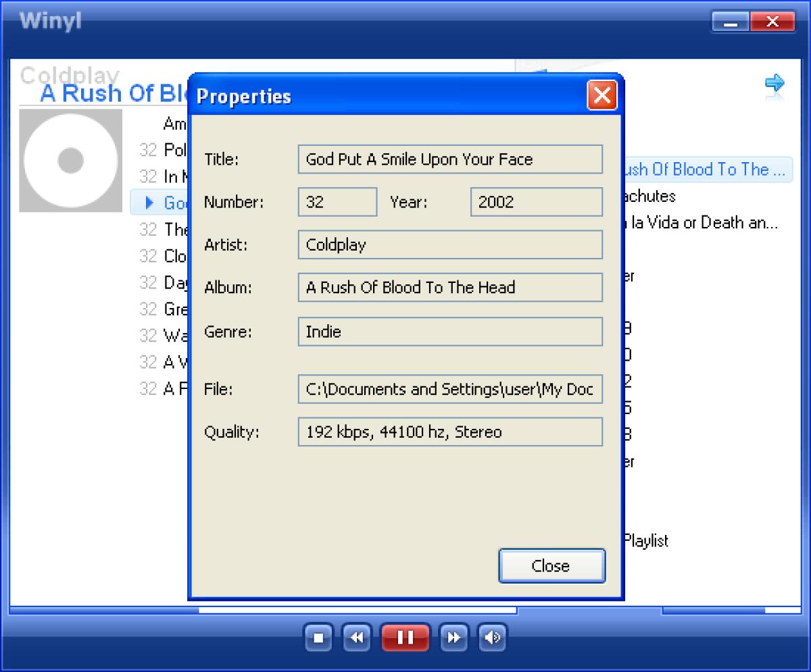
Task: Click the track seek progress bar
Action: (x=264, y=611)
